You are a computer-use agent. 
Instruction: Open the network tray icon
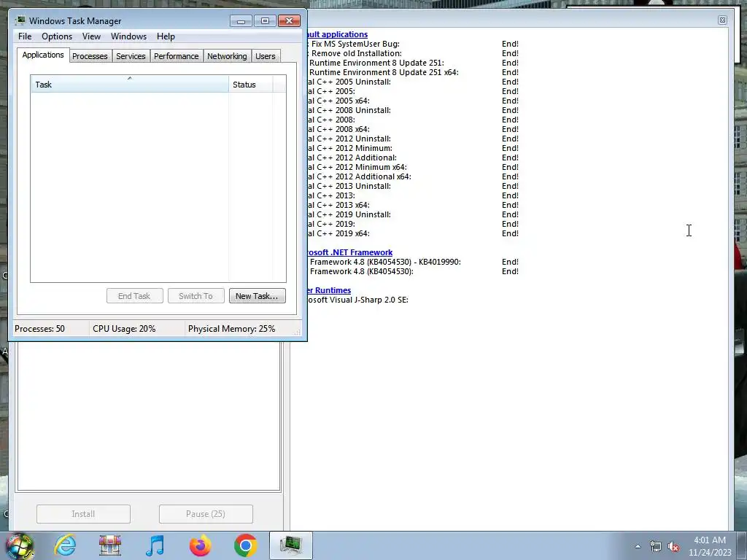[656, 546]
